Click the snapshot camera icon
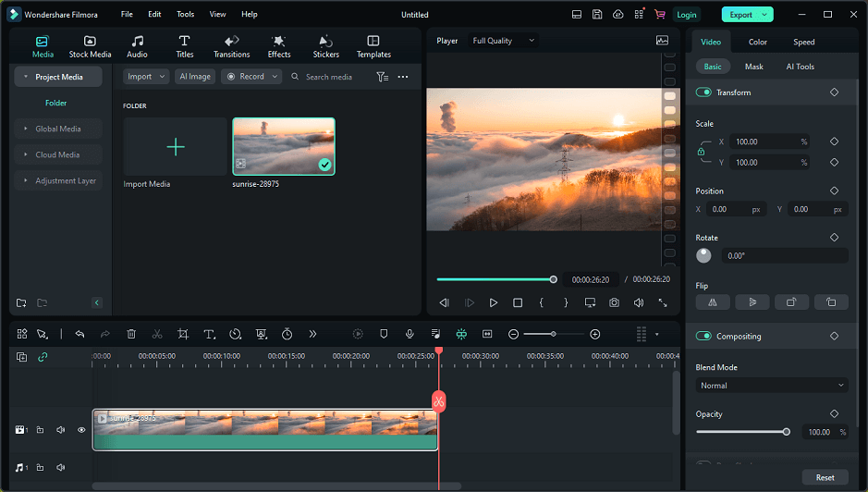This screenshot has height=492, width=868. (x=615, y=302)
